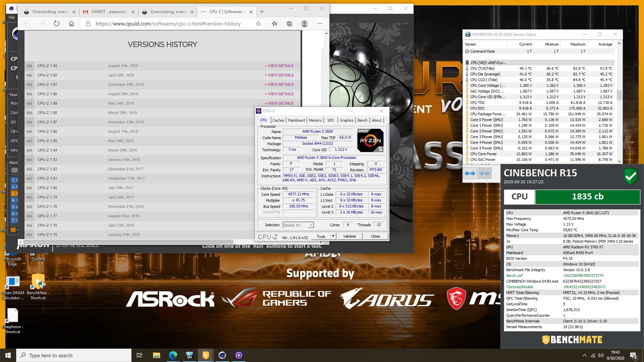
Task: Click the browser horizontal scrollbar
Action: coord(128,242)
